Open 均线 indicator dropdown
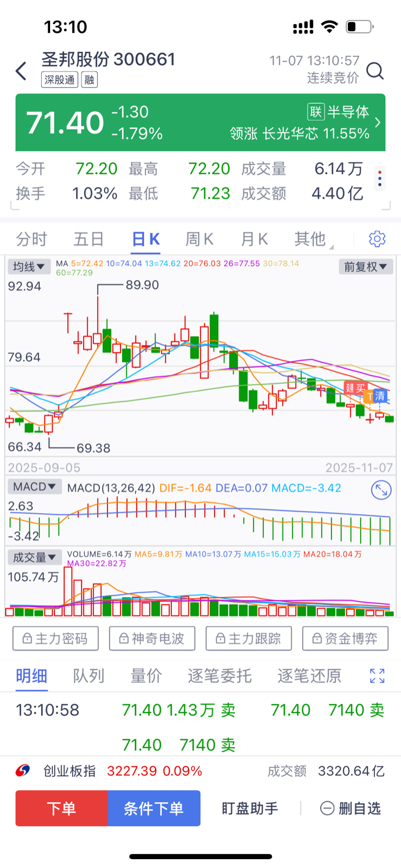The width and height of the screenshot is (401, 868). coord(29,267)
